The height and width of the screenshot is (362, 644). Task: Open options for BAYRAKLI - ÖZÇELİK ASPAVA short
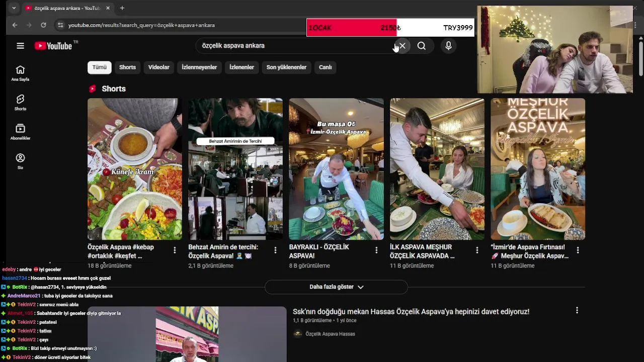coord(376,250)
